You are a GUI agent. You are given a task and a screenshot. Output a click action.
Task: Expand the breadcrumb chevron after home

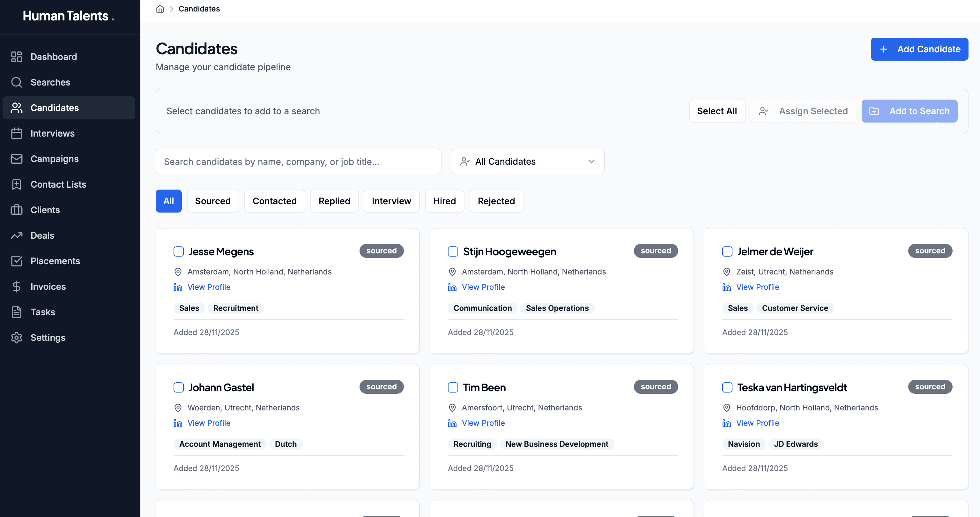click(171, 8)
